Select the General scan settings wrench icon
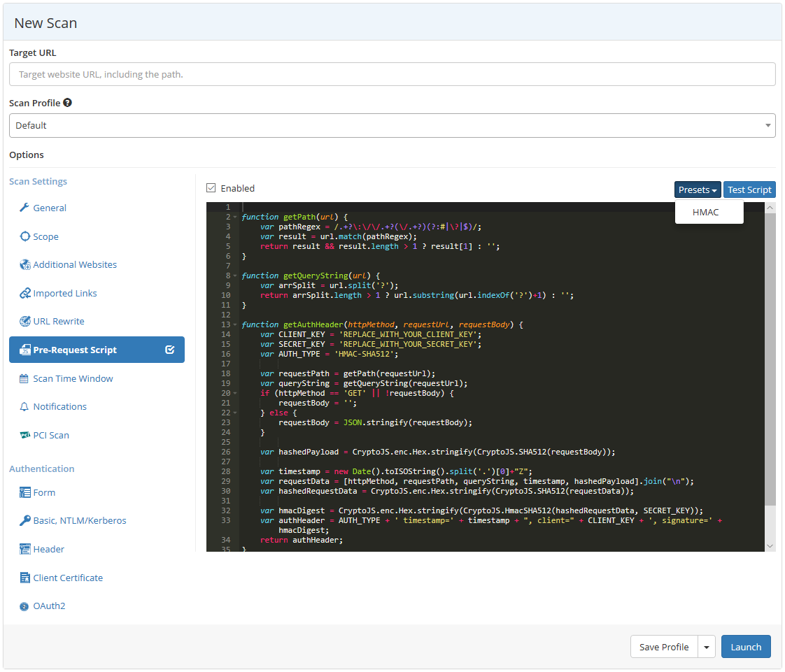Screen dimensions: 785x672 (x=23, y=208)
